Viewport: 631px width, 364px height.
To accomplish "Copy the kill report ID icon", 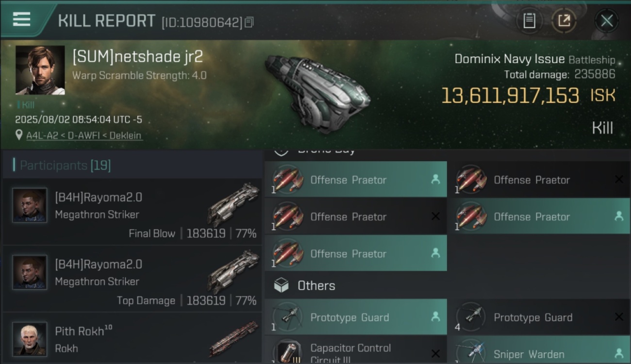I will [x=249, y=22].
